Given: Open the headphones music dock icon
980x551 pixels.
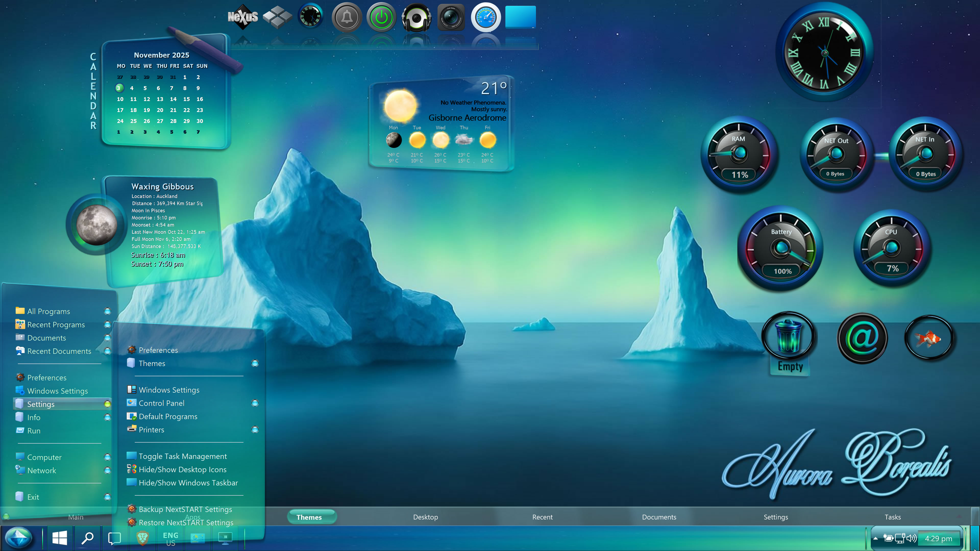Looking at the screenshot, I should point(416,17).
